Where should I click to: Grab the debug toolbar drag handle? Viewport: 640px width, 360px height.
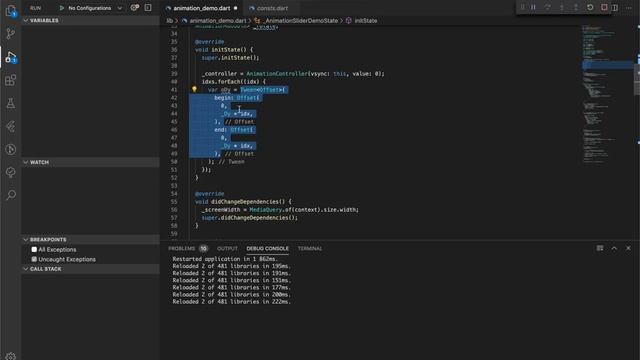522,7
